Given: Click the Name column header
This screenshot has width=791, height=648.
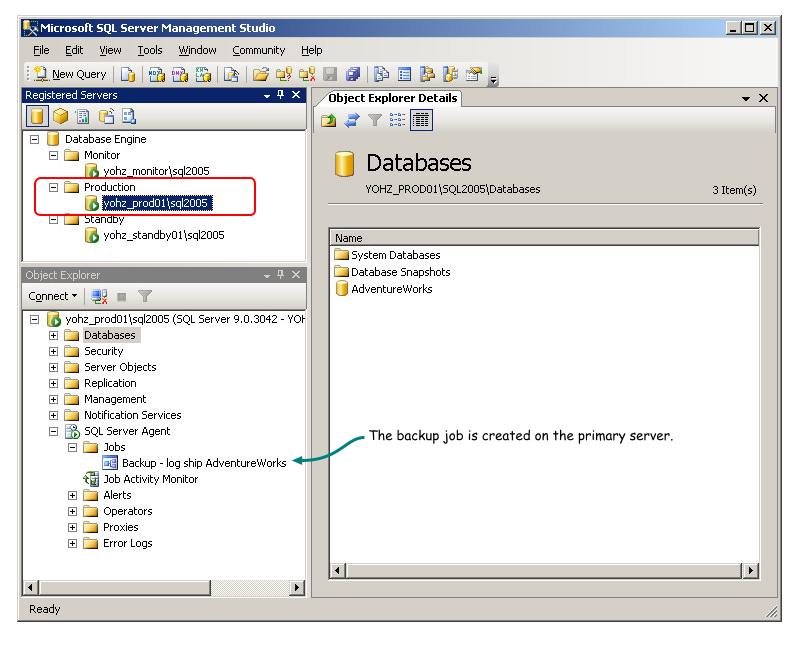Looking at the screenshot, I should (544, 238).
